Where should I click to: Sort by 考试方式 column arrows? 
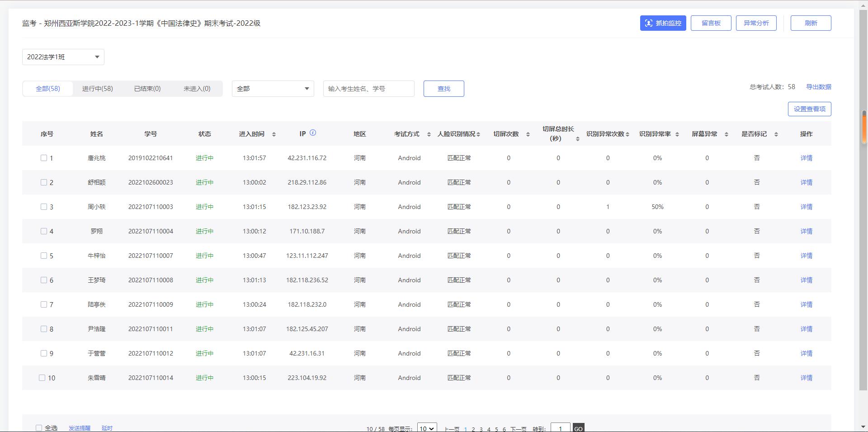429,134
